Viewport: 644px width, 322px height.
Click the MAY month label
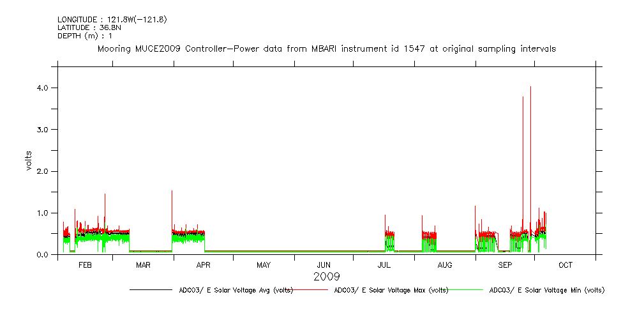pyautogui.click(x=264, y=264)
